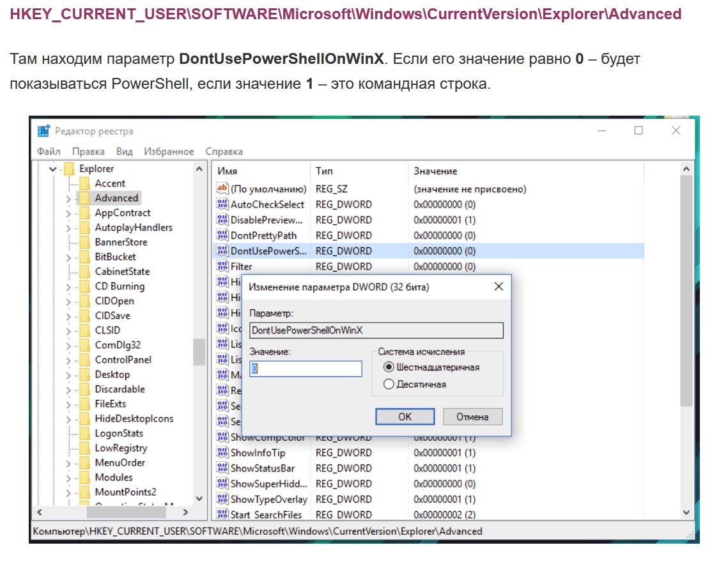Expand the Advanced key node

(68, 199)
